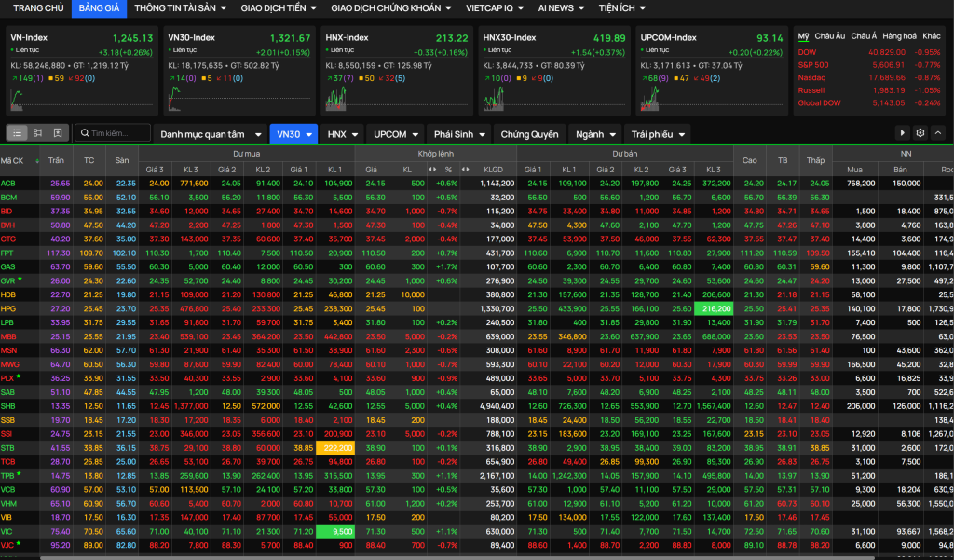Switch to the Hàng hoá tab
This screenshot has width=954, height=560.
pos(900,36)
